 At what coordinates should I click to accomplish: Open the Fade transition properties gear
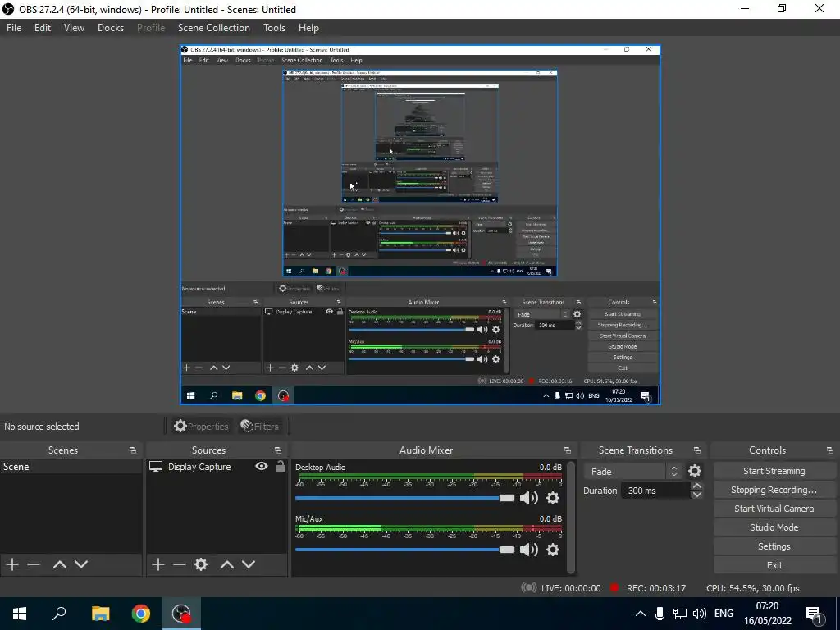[695, 471]
